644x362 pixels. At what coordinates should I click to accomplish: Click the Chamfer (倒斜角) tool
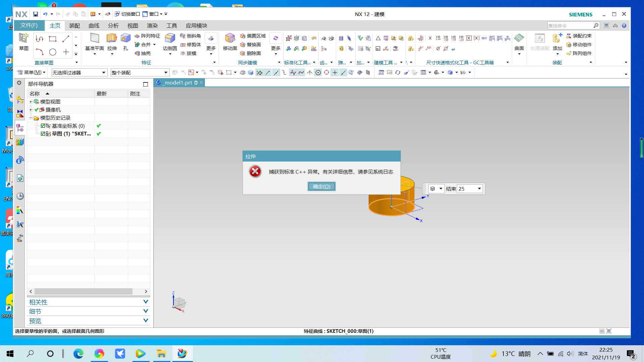coord(191,36)
